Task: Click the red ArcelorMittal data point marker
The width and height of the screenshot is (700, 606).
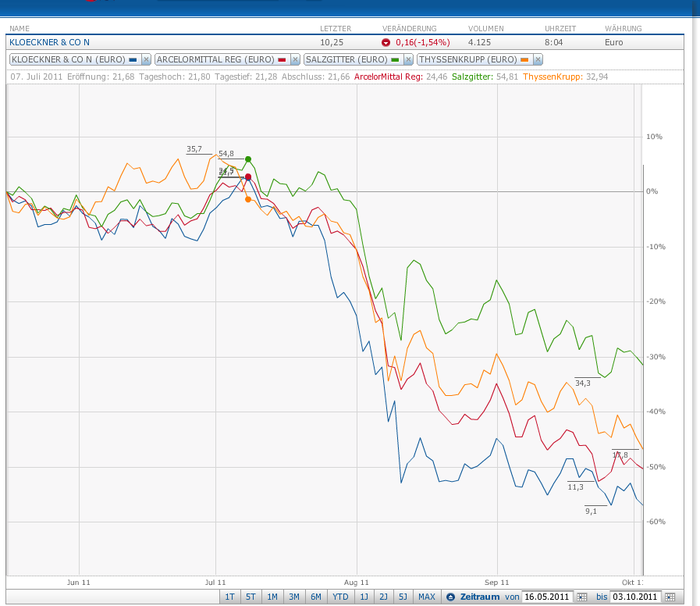Action: 248,177
